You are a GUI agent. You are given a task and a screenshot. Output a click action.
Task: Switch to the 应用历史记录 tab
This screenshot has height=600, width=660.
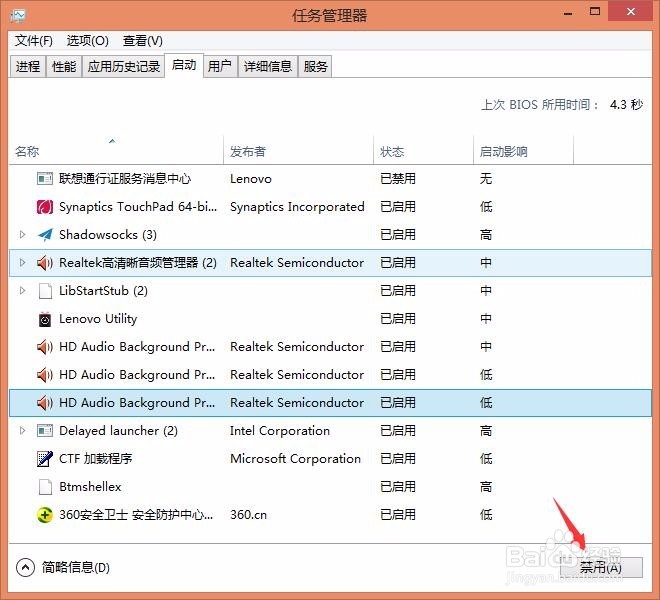click(x=124, y=67)
